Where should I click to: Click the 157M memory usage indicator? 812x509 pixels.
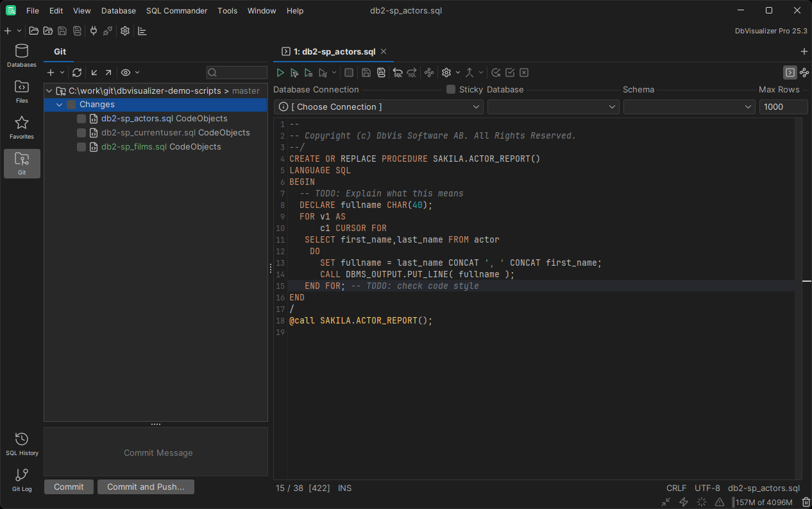(763, 503)
